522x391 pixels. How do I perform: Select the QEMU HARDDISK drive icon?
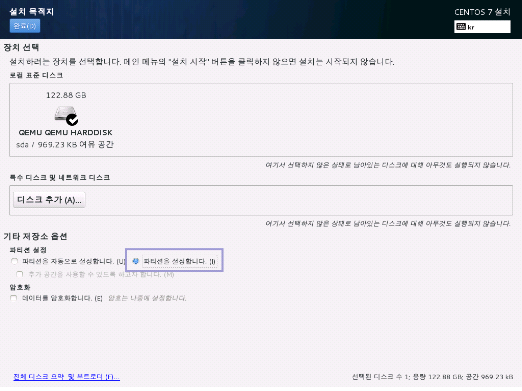pyautogui.click(x=66, y=115)
